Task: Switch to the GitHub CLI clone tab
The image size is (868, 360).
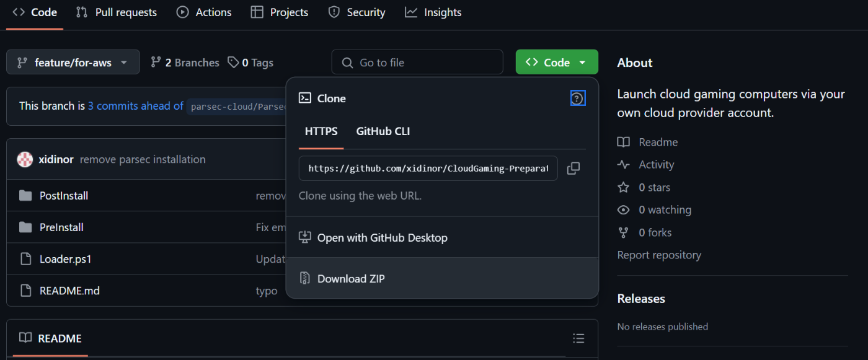Action: point(383,131)
